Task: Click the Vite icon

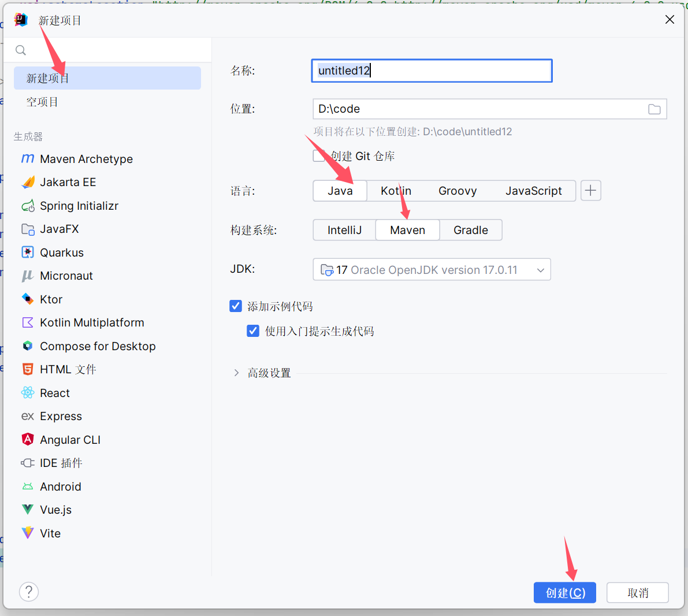Action: click(x=28, y=533)
